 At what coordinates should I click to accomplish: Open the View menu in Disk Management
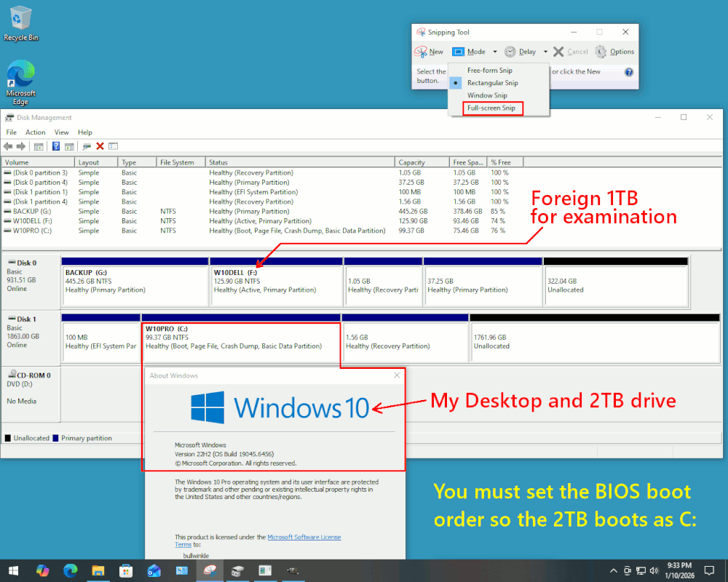(61, 132)
